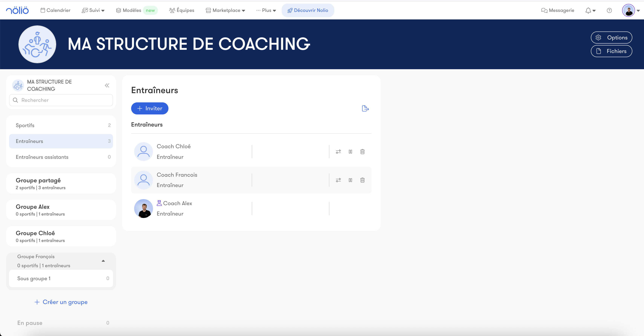Swap Coach Francois using the transfer arrows
This screenshot has width=644, height=336.
(x=338, y=180)
